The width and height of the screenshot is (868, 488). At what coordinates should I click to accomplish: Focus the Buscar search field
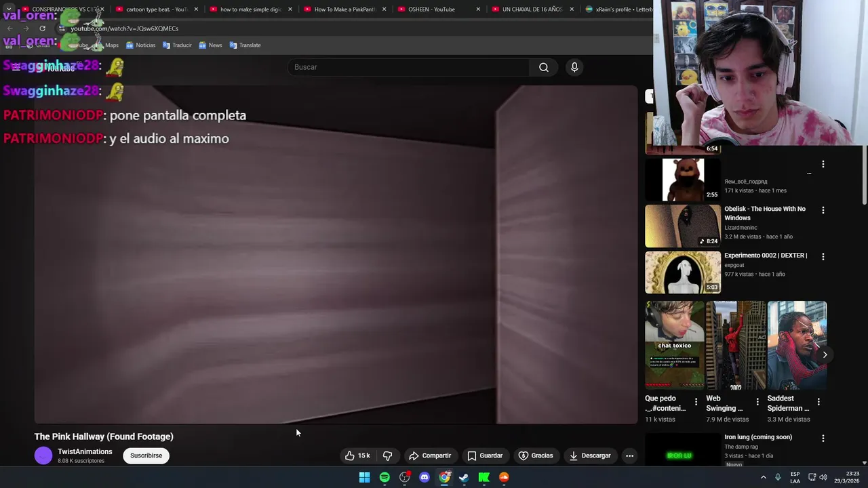409,67
